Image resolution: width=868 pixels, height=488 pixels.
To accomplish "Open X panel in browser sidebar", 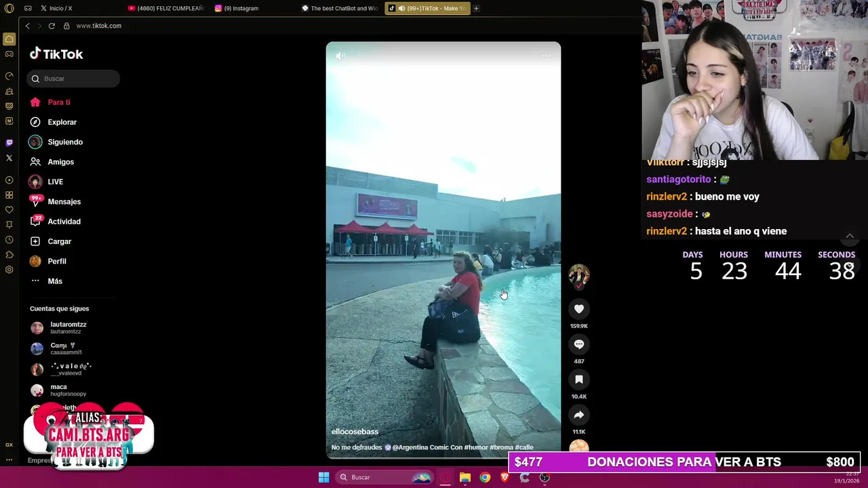I will click(x=9, y=158).
